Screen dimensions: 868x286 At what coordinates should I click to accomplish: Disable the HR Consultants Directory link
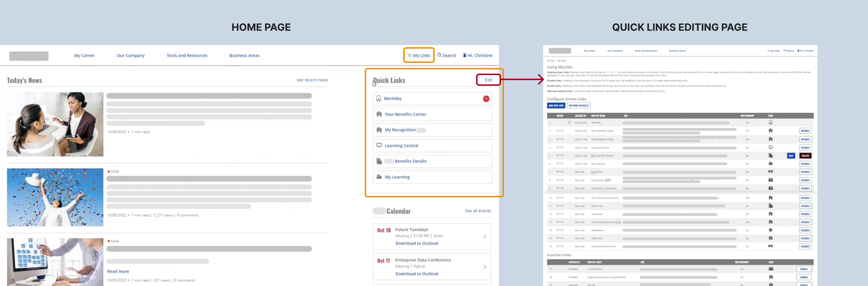tap(805, 198)
